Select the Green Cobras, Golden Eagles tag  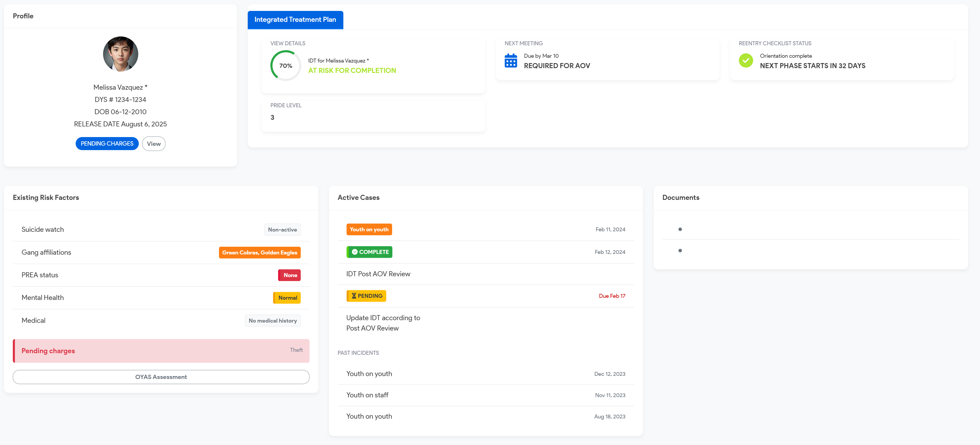(x=259, y=253)
